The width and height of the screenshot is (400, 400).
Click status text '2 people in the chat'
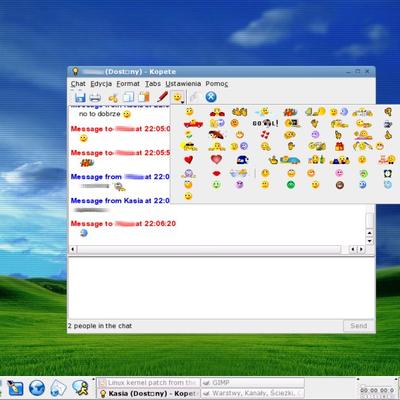click(100, 326)
